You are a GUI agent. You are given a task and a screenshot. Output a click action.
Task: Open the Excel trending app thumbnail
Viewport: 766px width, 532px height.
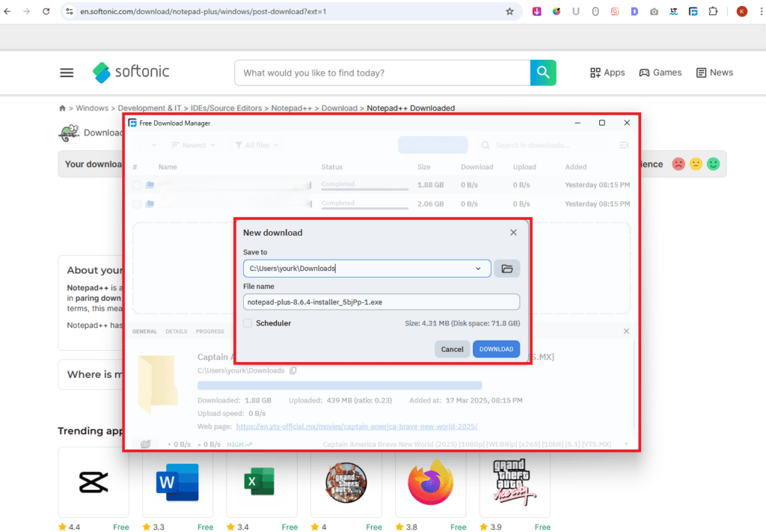click(261, 483)
